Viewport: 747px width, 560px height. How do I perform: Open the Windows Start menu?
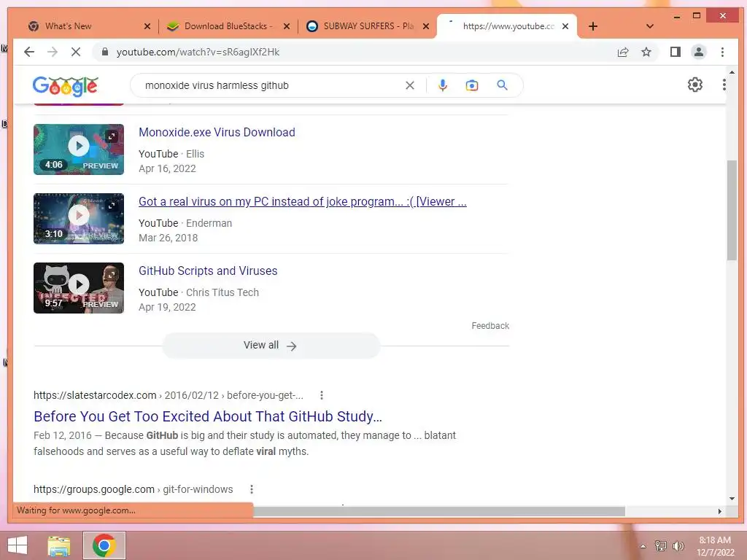click(x=18, y=545)
